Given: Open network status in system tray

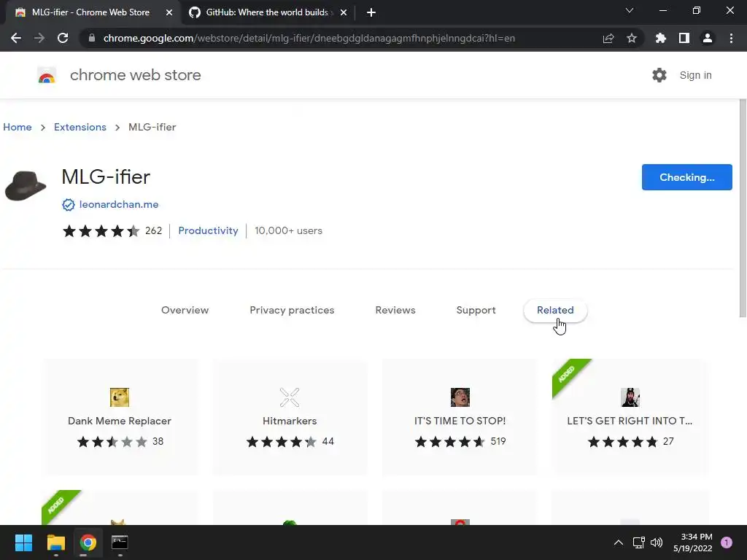Looking at the screenshot, I should pos(639,542).
